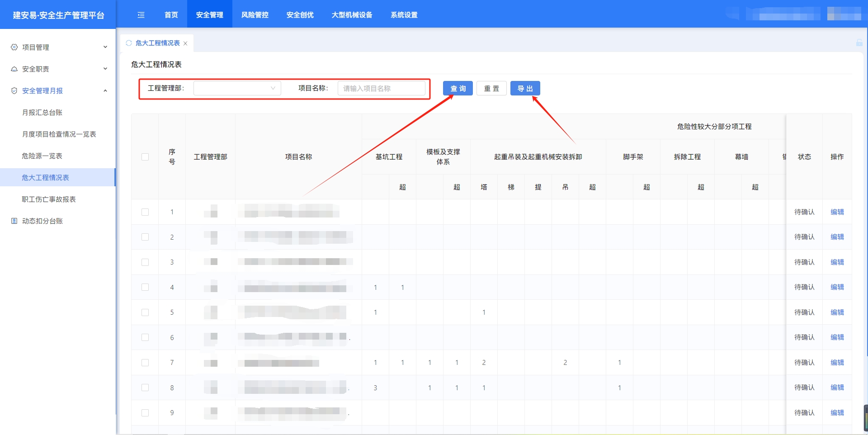The image size is (868, 435).
Task: Click the 项目名称 input field
Action: [381, 89]
